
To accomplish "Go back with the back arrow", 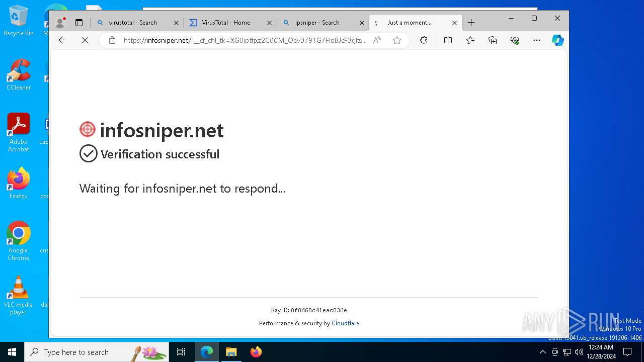I will pyautogui.click(x=63, y=40).
